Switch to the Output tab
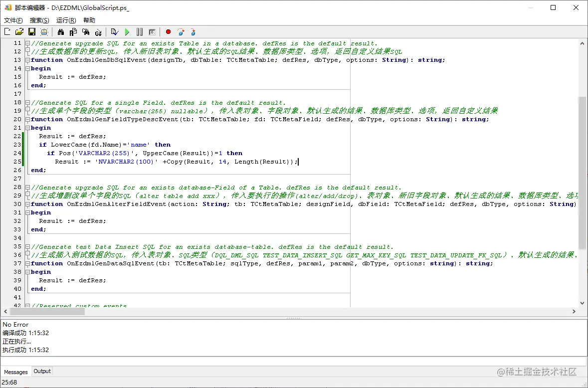The height and width of the screenshot is (388, 588). (42, 371)
